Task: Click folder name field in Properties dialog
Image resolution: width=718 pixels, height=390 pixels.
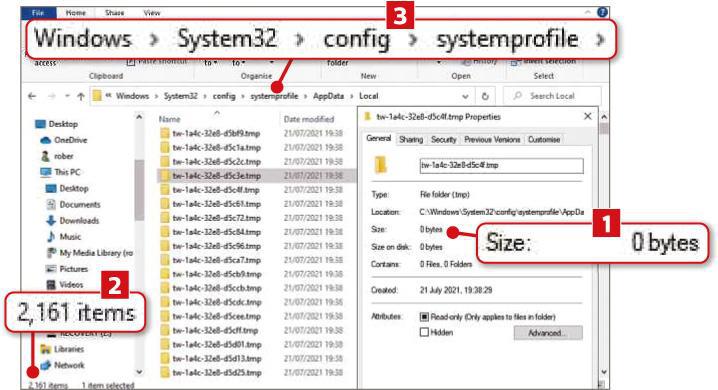Action: pyautogui.click(x=501, y=165)
